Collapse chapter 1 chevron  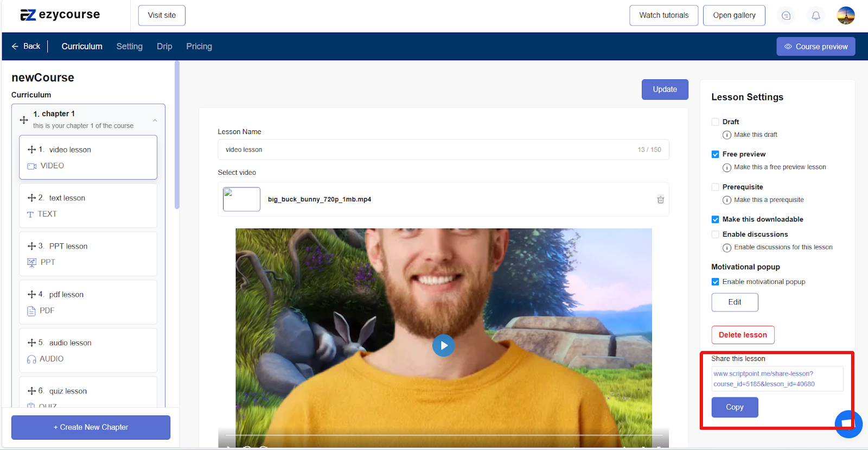[155, 120]
